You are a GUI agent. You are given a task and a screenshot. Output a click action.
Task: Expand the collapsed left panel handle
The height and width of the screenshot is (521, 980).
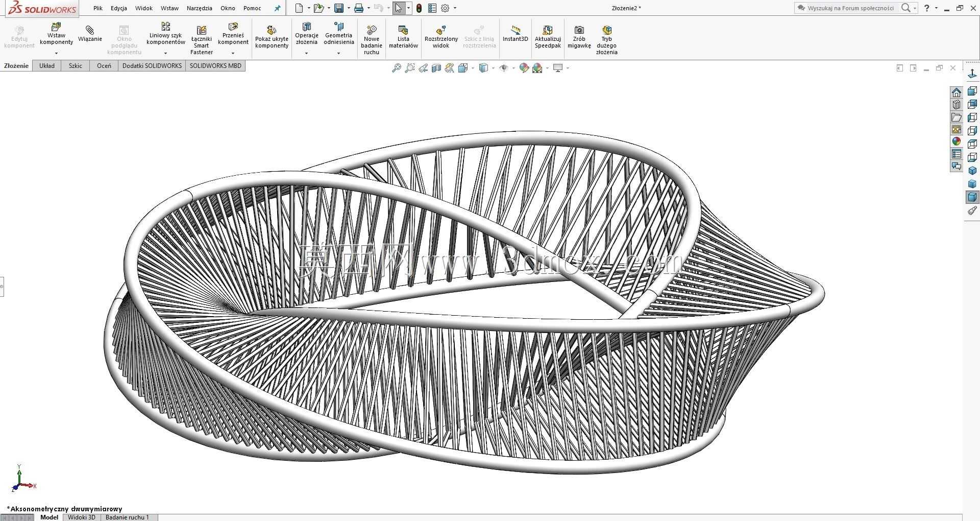pyautogui.click(x=2, y=287)
